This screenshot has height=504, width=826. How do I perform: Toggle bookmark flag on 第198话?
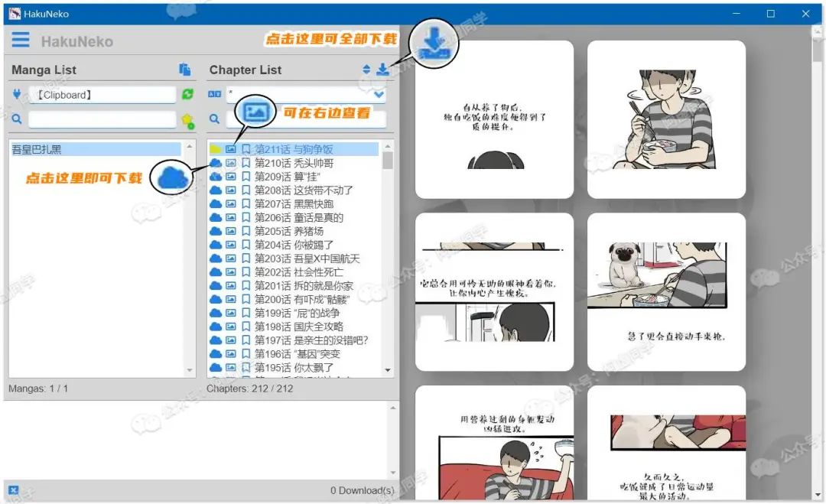click(246, 327)
